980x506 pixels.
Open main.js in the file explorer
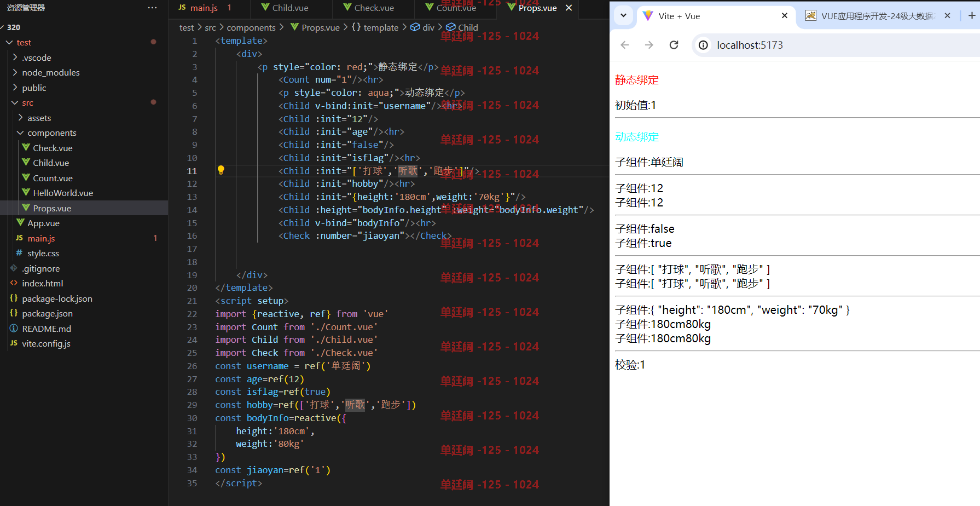84,238
